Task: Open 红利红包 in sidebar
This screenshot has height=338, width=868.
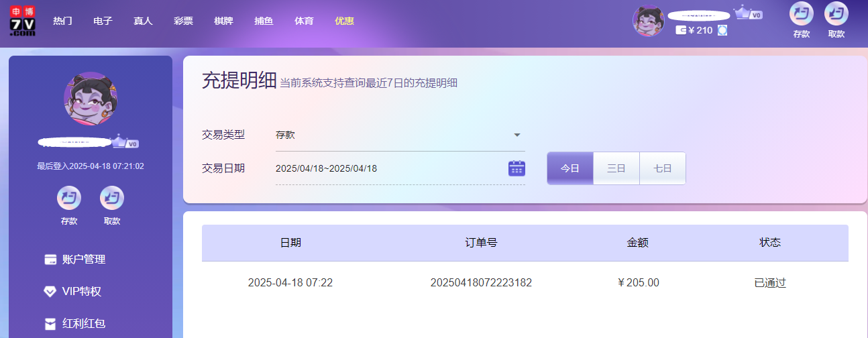Action: tap(83, 324)
